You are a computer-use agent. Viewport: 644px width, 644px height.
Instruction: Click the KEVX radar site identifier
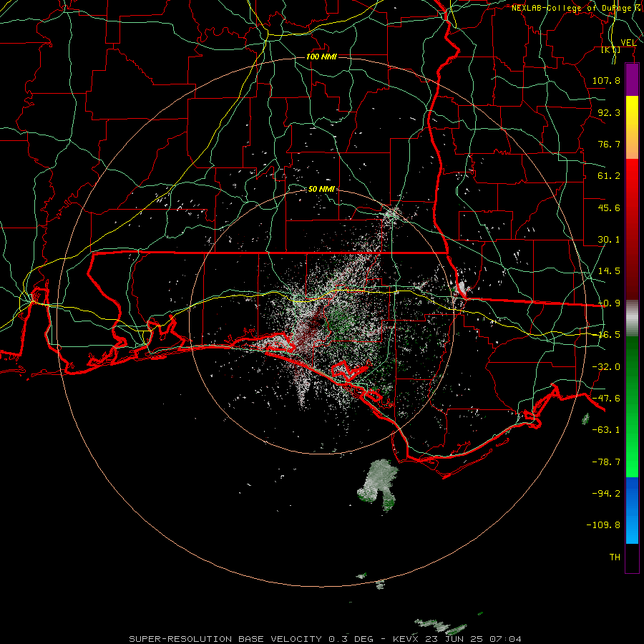(405, 639)
